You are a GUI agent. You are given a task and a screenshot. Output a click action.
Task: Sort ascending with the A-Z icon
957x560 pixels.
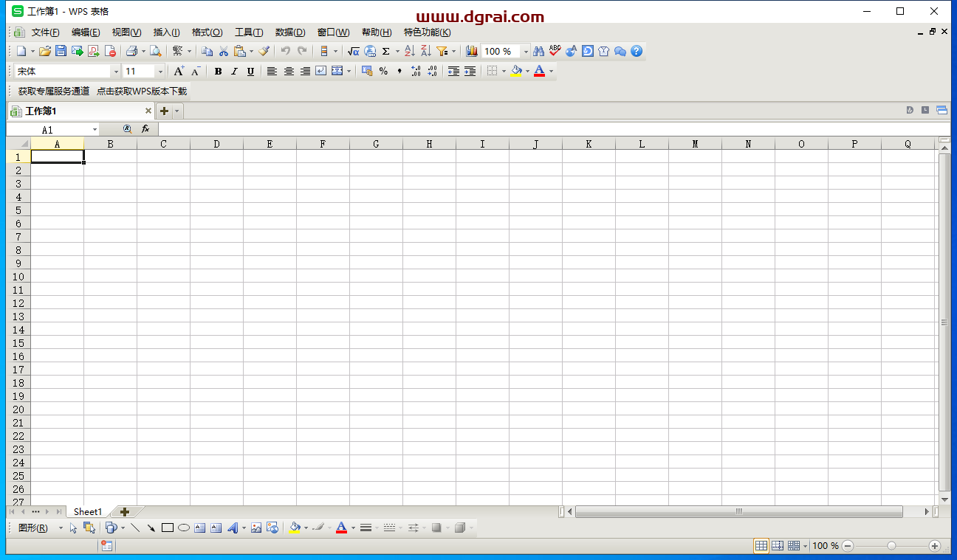tap(410, 51)
